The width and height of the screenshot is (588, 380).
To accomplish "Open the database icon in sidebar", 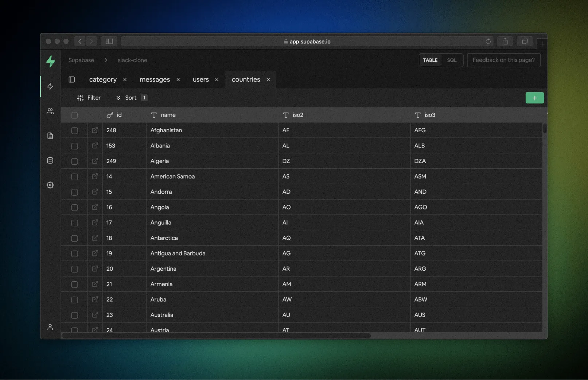I will tap(50, 161).
